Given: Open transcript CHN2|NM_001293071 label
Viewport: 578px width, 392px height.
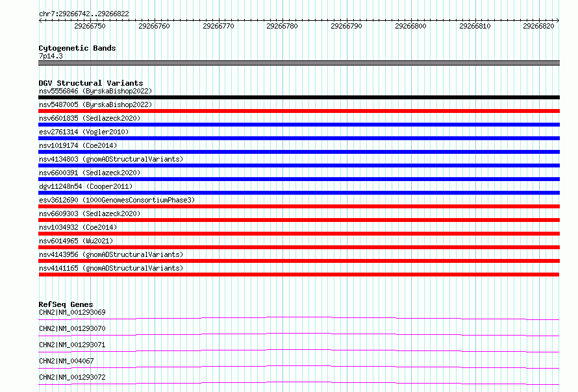Looking at the screenshot, I should (72, 345).
